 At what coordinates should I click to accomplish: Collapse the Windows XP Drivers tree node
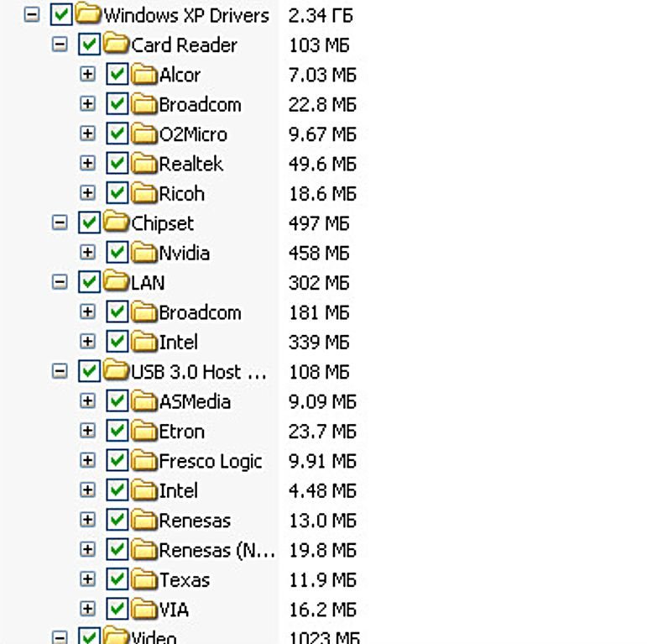point(32,15)
